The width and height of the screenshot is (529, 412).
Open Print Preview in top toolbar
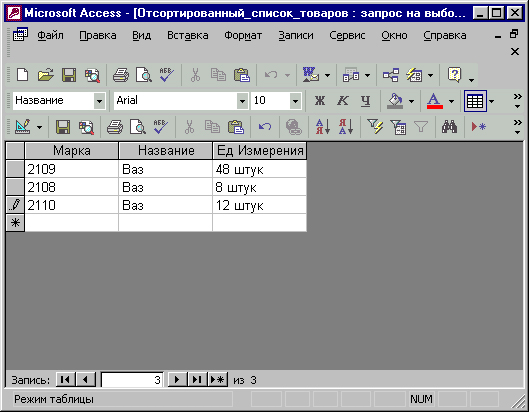(144, 75)
